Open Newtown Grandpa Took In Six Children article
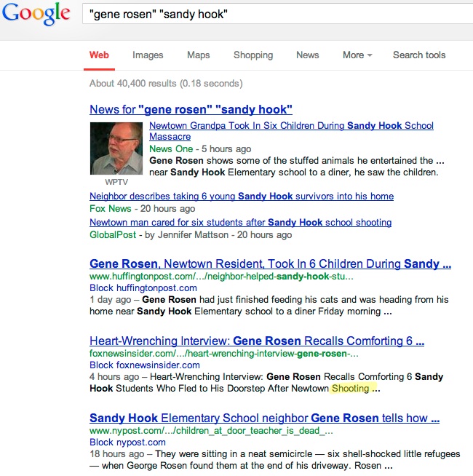Screen dimensions: 473x476 (x=291, y=131)
